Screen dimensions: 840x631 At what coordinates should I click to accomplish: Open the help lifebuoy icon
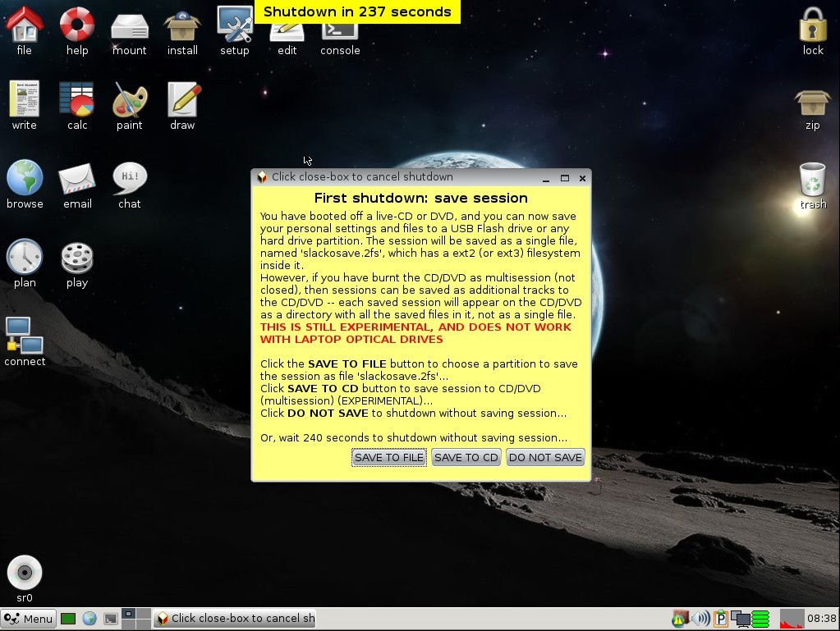[76, 25]
